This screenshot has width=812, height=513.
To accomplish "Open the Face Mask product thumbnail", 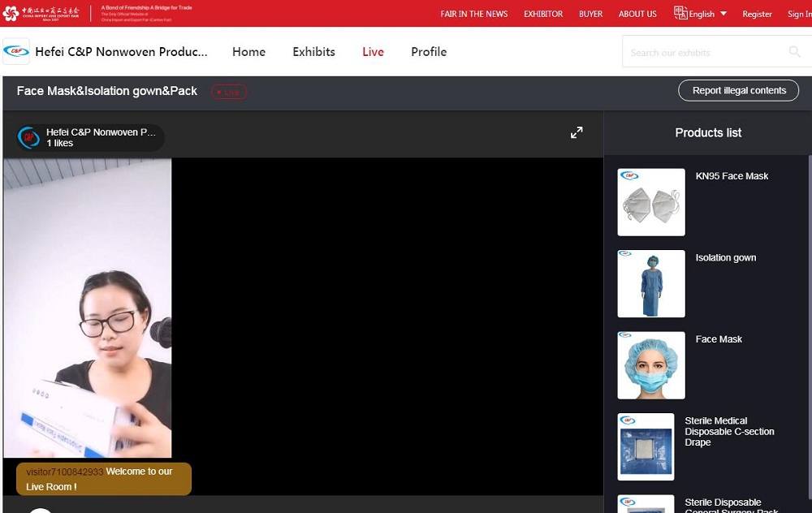I will pos(651,365).
